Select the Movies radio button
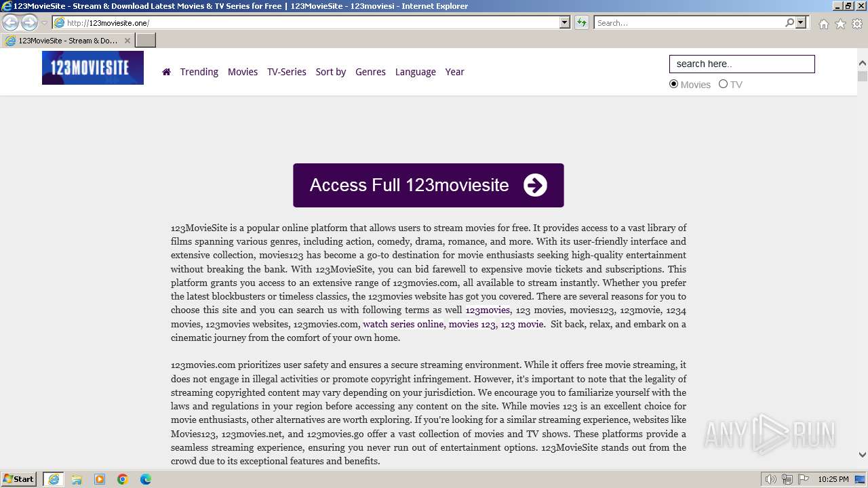 pos(673,84)
